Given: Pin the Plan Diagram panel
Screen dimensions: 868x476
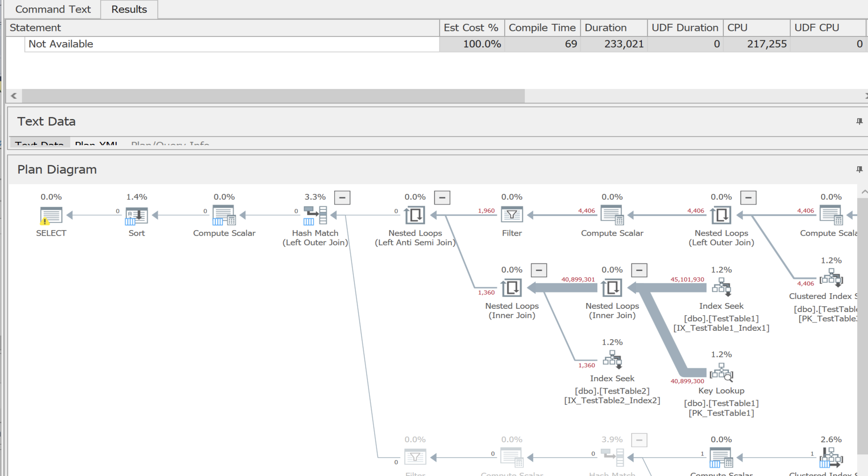Looking at the screenshot, I should click(x=859, y=169).
